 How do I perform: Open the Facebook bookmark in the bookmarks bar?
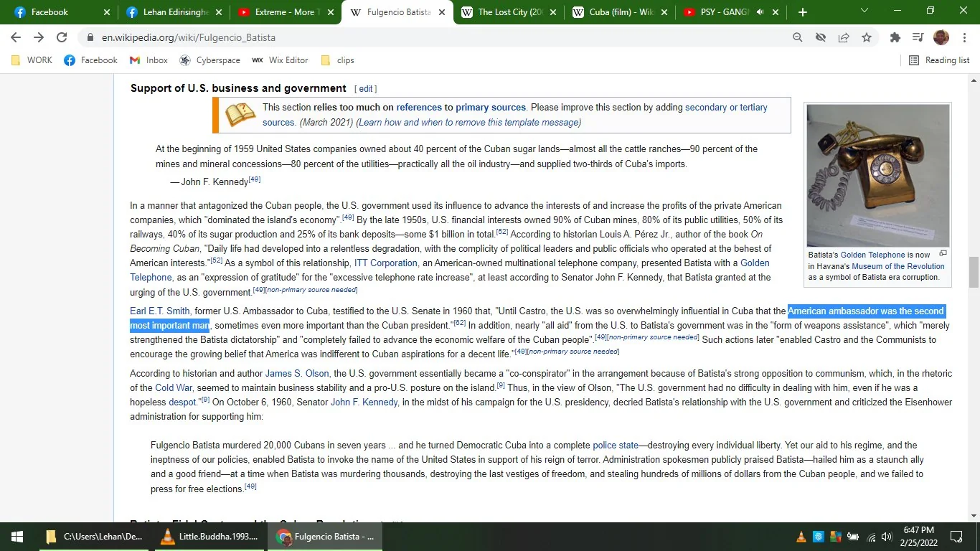[91, 60]
